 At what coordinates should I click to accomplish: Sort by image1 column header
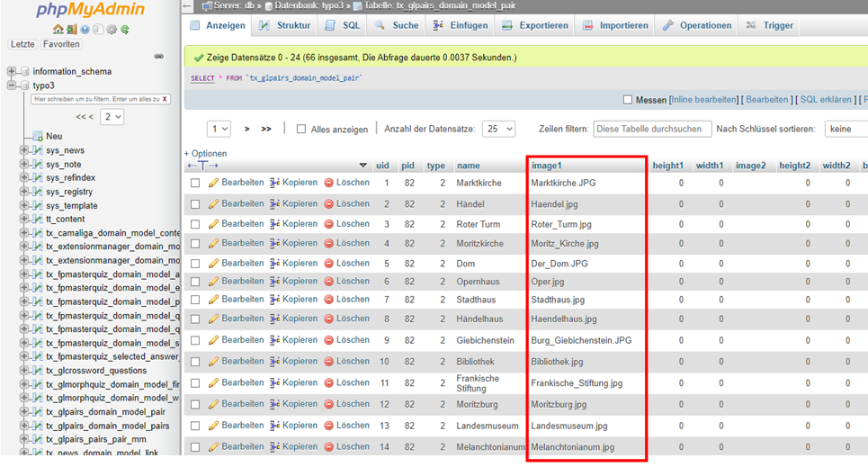tap(546, 166)
